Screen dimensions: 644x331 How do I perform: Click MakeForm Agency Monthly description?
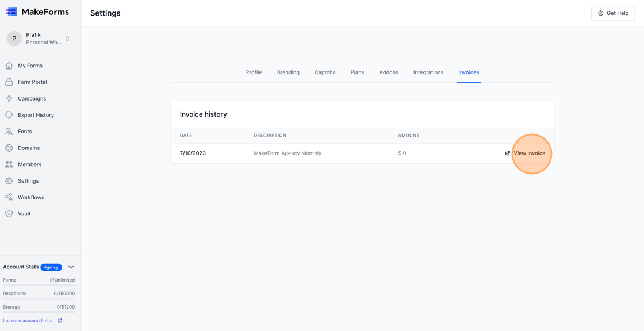point(287,153)
